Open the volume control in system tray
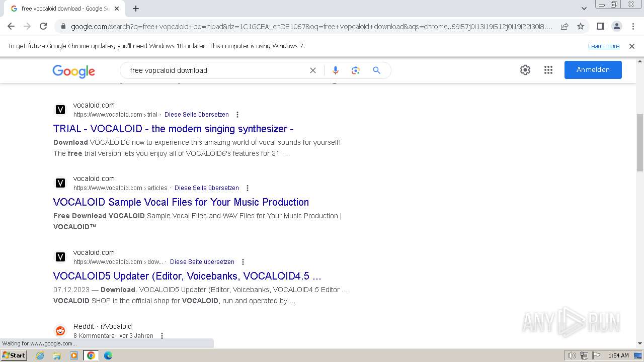This screenshot has width=644, height=362. (572, 355)
